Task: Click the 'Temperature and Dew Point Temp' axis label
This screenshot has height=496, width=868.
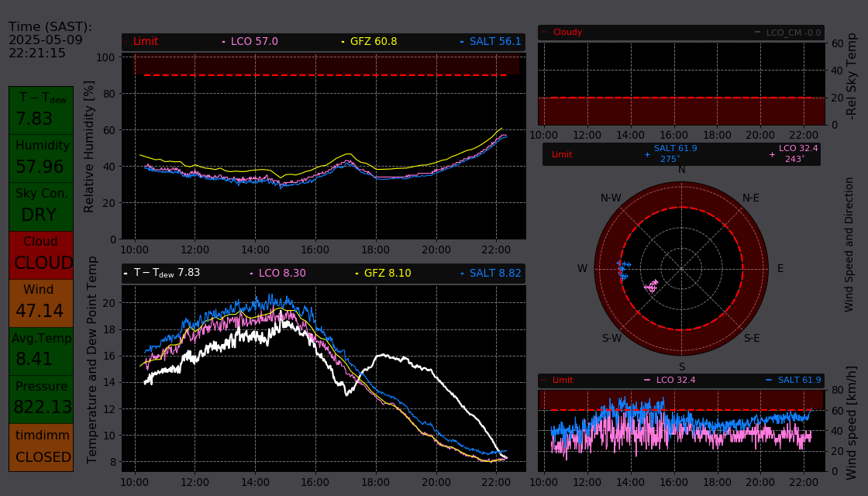Action: pos(92,360)
